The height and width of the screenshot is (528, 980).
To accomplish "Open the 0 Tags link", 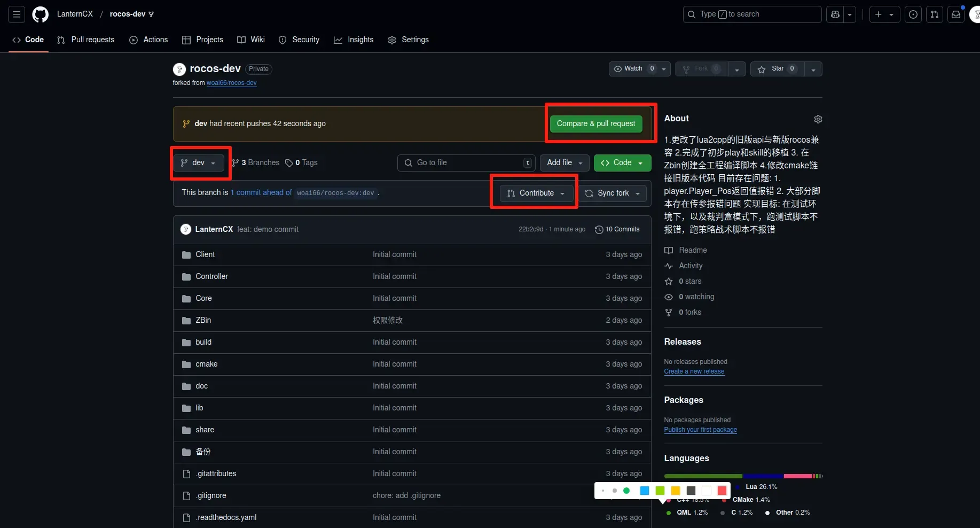I will [x=302, y=163].
